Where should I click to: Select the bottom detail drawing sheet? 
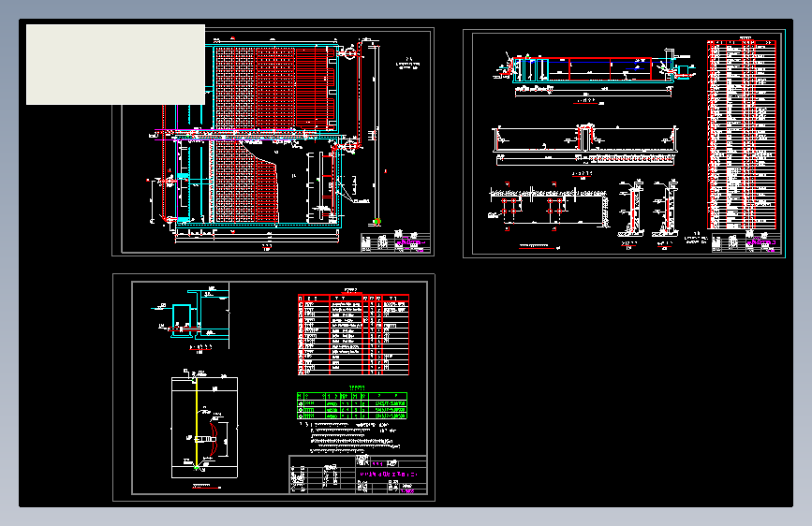click(x=273, y=387)
